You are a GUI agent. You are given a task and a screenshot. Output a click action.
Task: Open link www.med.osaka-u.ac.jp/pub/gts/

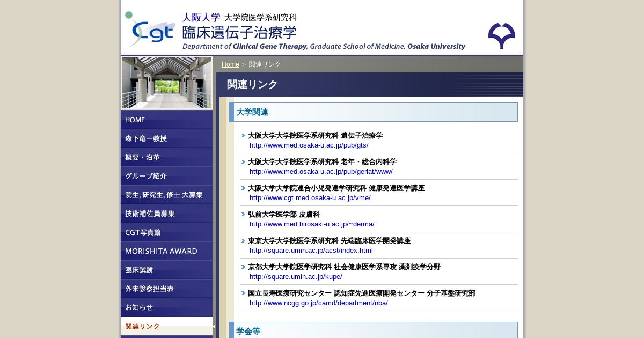tap(309, 145)
